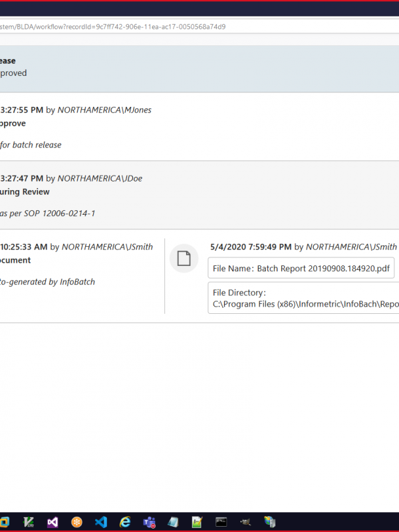
Task: Select the File Name Batch Report field
Action: pyautogui.click(x=301, y=268)
